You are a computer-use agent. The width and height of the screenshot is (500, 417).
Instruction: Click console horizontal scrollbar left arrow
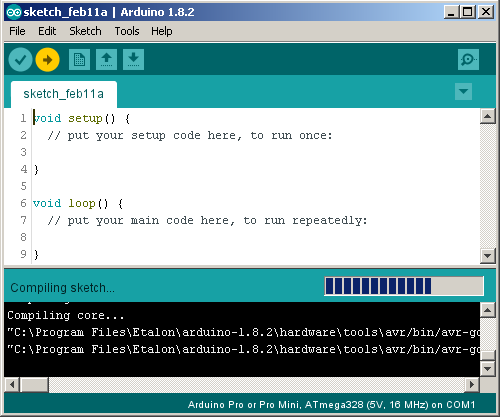12,385
